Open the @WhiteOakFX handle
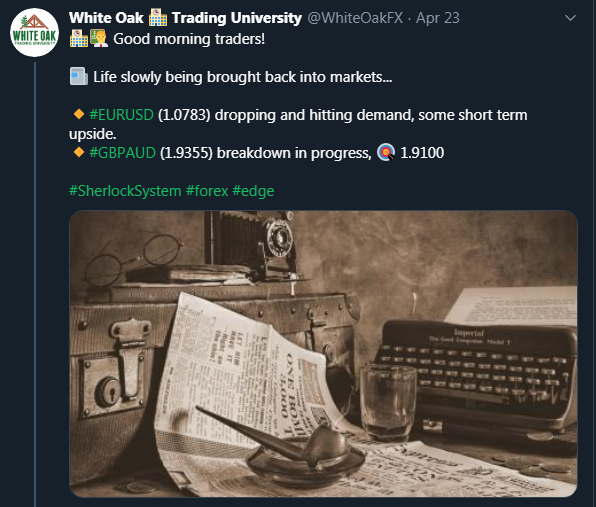The width and height of the screenshot is (596, 507). point(355,18)
